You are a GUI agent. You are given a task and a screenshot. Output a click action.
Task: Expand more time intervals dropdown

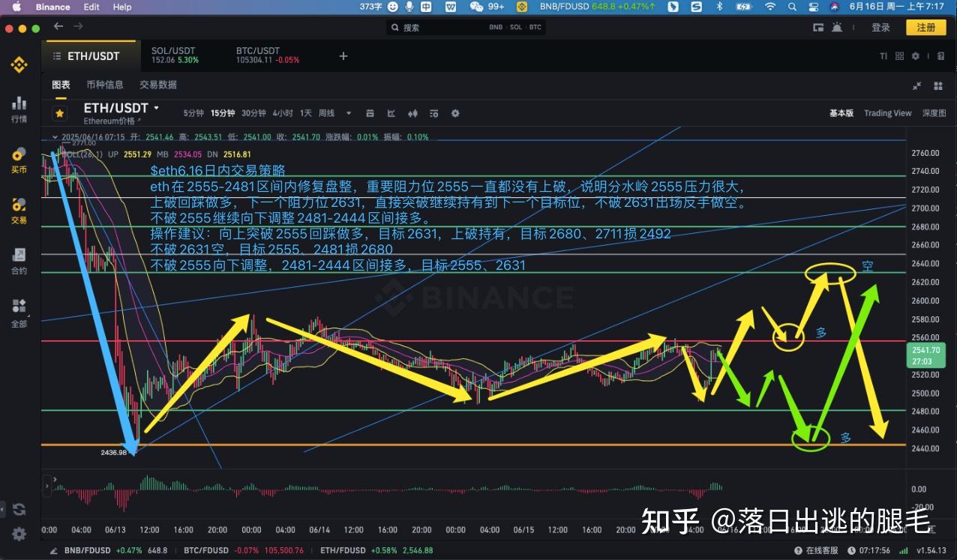tap(349, 114)
